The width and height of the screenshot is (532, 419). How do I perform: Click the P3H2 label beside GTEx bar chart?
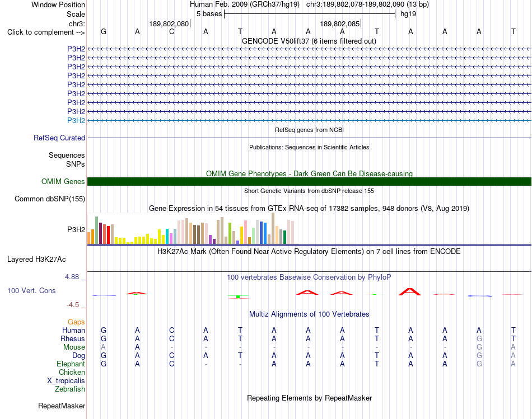pos(76,229)
